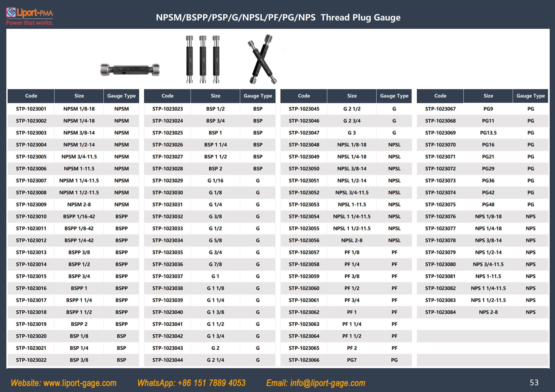Select size cell G 1 3/8
Viewport: 555px width, 392px height.
click(215, 312)
